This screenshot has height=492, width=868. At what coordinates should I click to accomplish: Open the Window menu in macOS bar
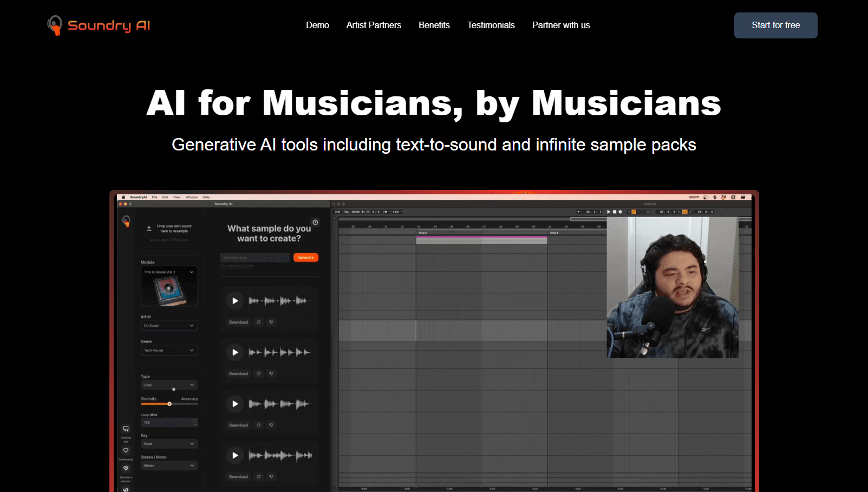coord(192,197)
